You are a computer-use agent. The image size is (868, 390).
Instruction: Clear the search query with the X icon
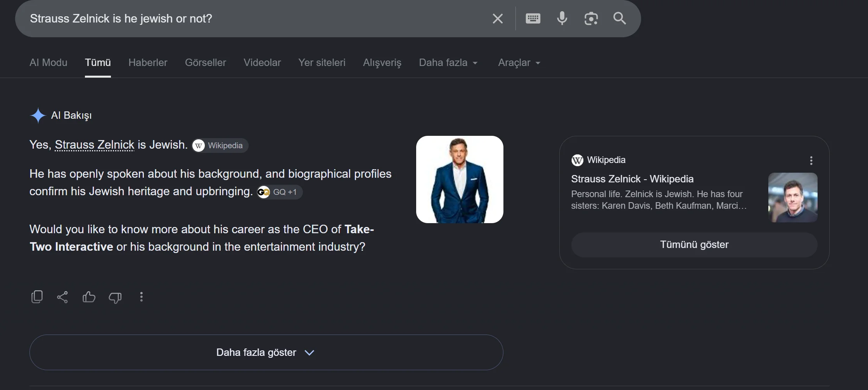(498, 19)
